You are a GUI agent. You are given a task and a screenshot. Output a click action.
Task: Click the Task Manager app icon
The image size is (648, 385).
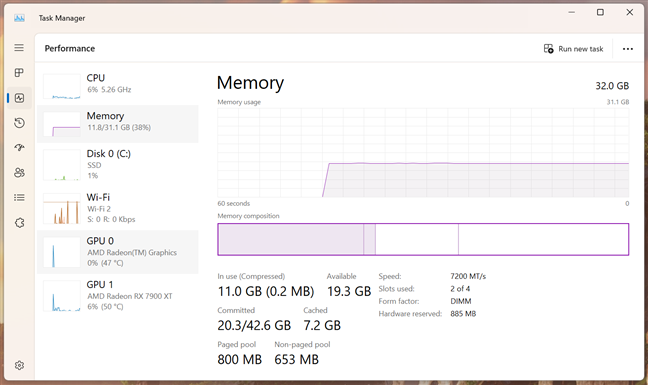[x=19, y=18]
